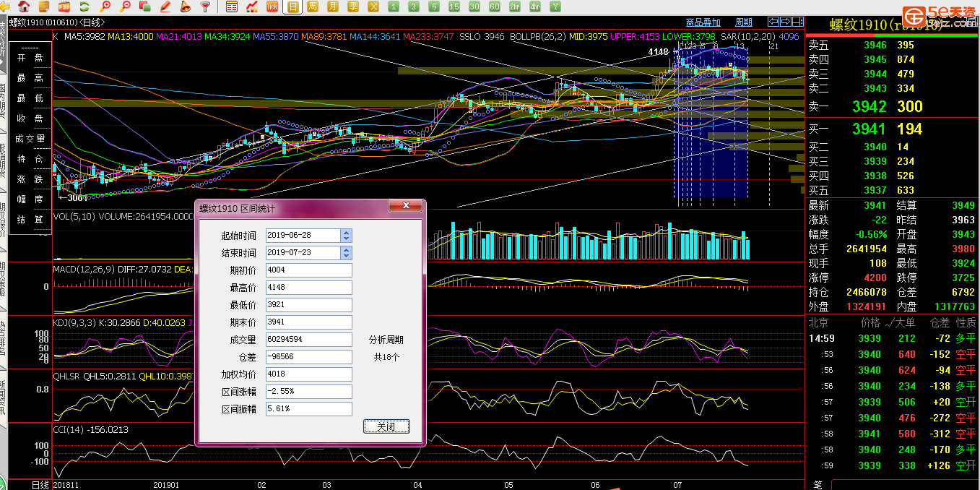Viewport: 980px width, 490px height.
Task: Zoom in with the plus magnifier
Action: point(105,7)
